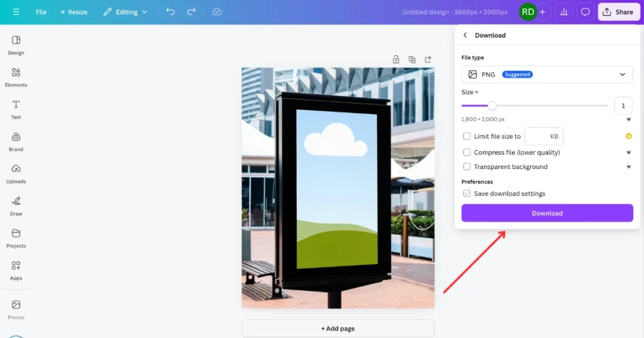Click the Suggested badge
The image size is (644, 338).
click(517, 74)
